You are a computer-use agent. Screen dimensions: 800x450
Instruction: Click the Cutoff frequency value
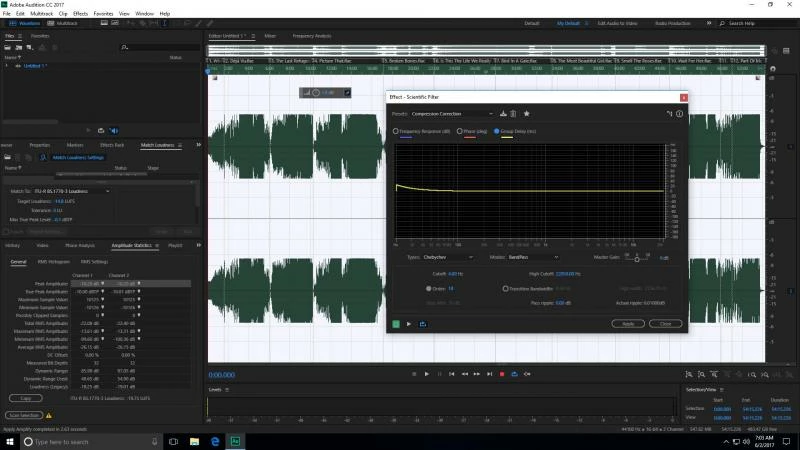[455, 274]
